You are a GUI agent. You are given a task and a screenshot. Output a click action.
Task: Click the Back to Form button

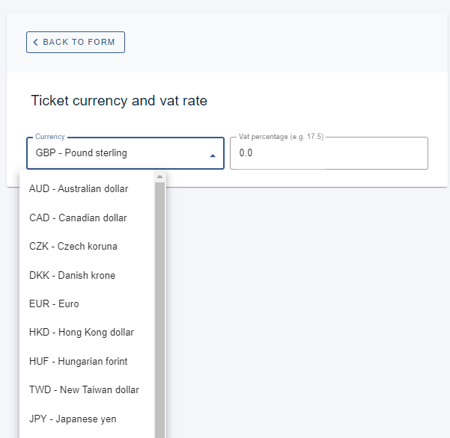tap(75, 42)
